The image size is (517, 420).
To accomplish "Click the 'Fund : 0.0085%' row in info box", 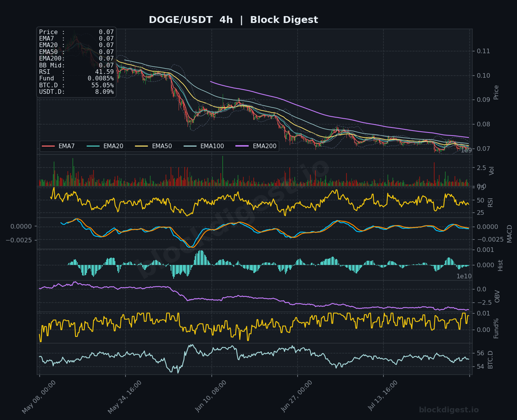I will [76, 78].
